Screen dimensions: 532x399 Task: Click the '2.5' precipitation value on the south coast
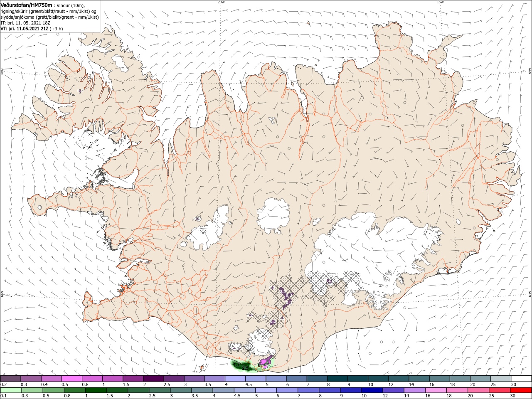pos(245,368)
